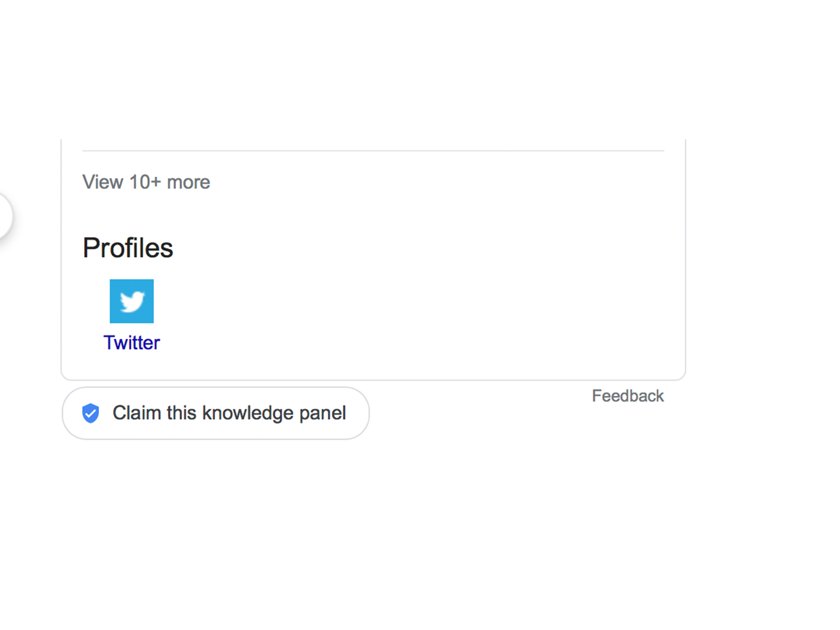Click the partial circular button at left edge
The image size is (840, 630).
click(5, 216)
